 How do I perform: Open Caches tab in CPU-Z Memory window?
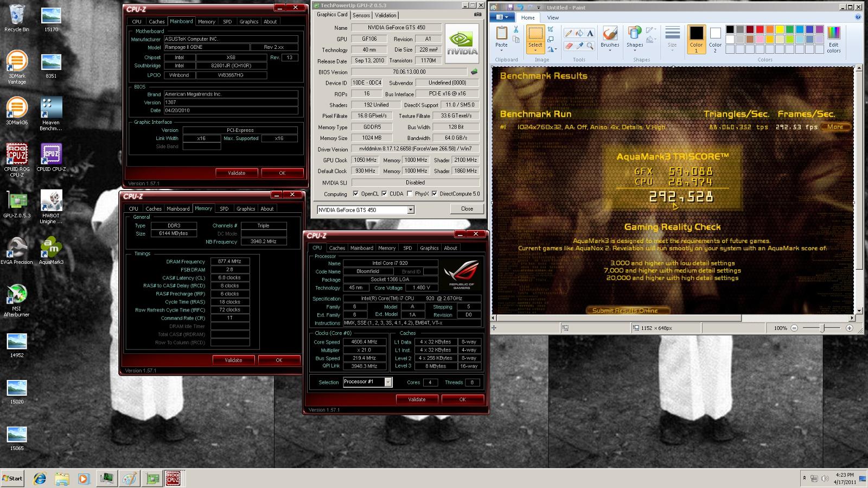154,208
